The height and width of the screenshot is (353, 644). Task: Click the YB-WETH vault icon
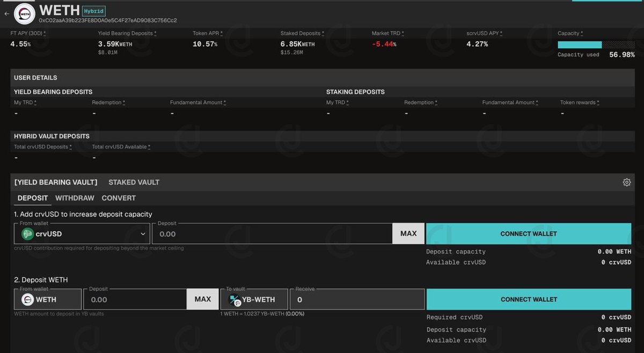[235, 300]
